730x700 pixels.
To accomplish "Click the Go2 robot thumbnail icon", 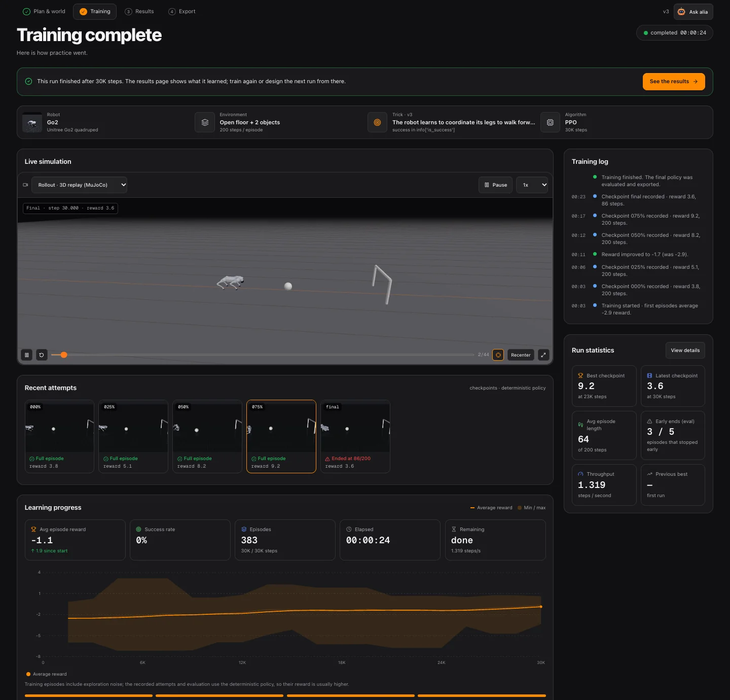I will coord(32,122).
